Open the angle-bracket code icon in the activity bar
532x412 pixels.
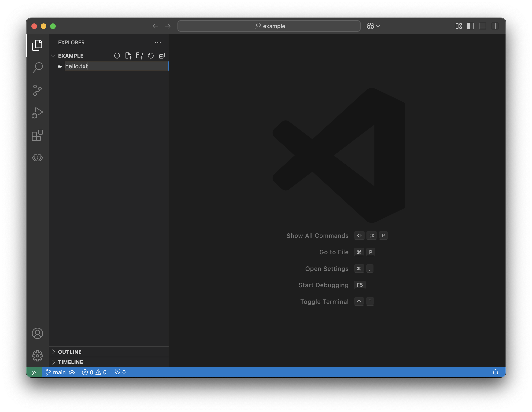pyautogui.click(x=37, y=158)
